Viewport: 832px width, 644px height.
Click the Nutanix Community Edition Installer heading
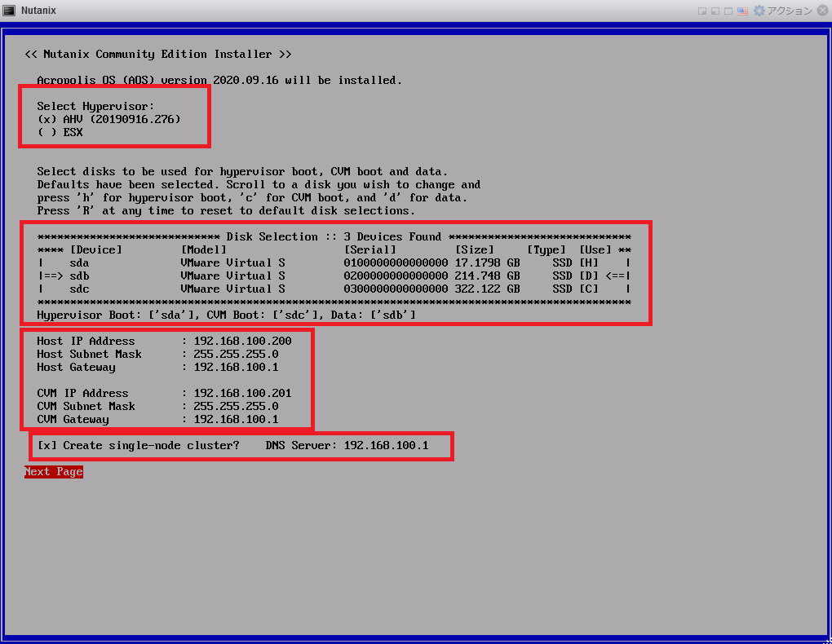pos(157,54)
